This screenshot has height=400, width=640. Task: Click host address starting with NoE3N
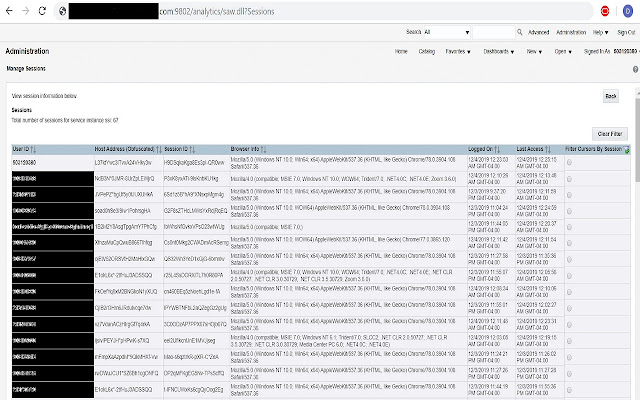point(124,179)
